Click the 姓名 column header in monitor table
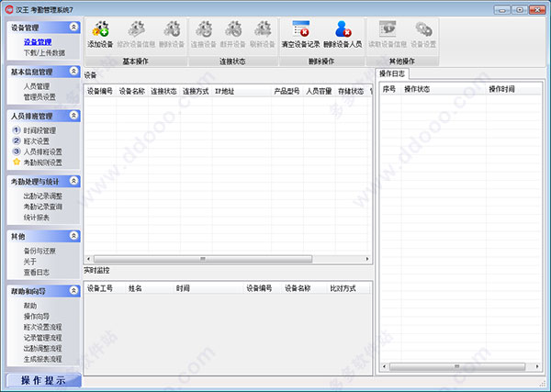 tap(149, 288)
